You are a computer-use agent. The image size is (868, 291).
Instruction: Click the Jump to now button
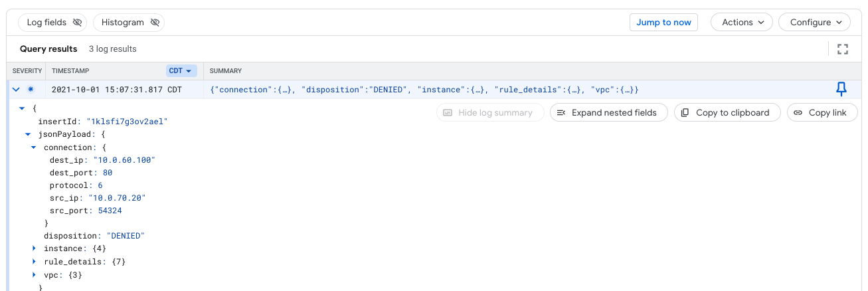click(x=663, y=23)
